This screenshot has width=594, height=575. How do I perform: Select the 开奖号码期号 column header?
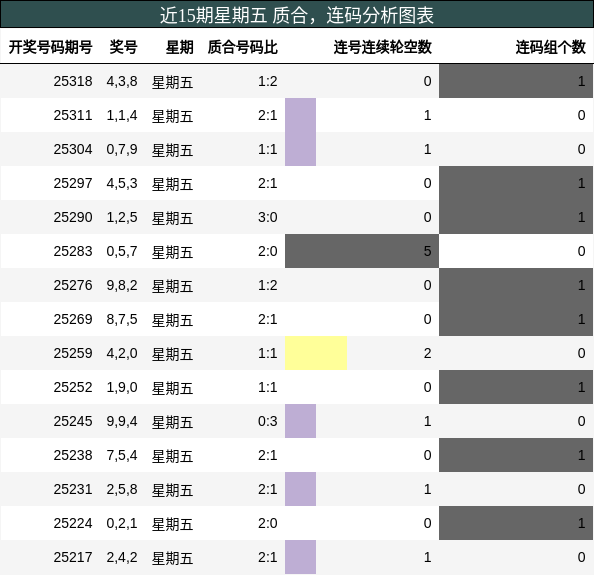coord(50,47)
